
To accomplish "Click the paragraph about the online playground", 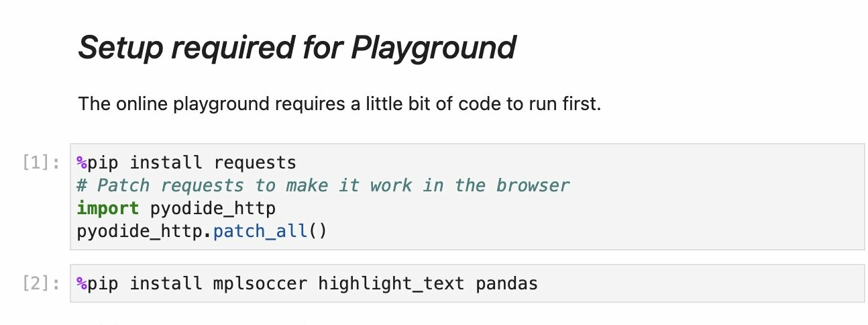I will [x=339, y=104].
